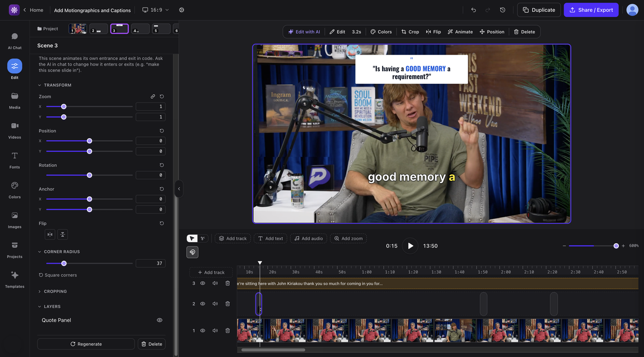The height and width of the screenshot is (357, 644).
Task: Mute track 1 audio
Action: coord(215,331)
